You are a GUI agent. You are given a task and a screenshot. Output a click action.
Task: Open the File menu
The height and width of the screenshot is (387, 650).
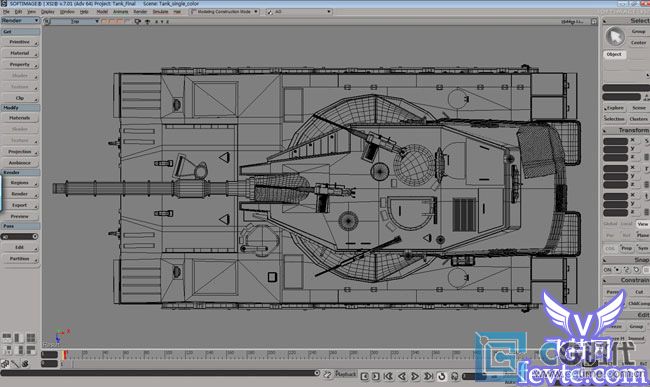tap(6, 12)
